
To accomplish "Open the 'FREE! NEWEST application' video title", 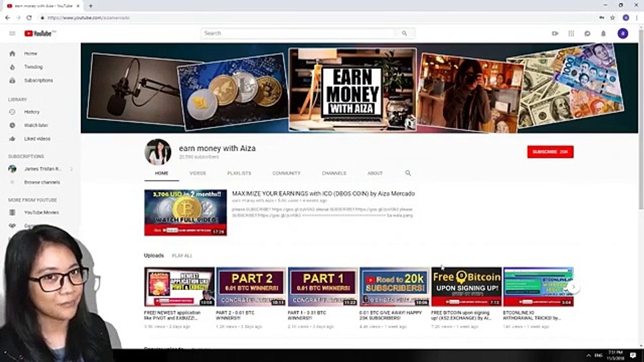I will click(172, 315).
